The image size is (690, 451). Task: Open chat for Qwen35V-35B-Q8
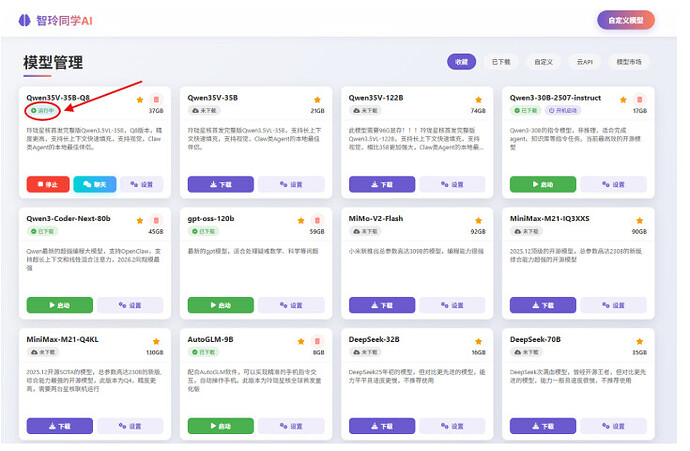(95, 184)
